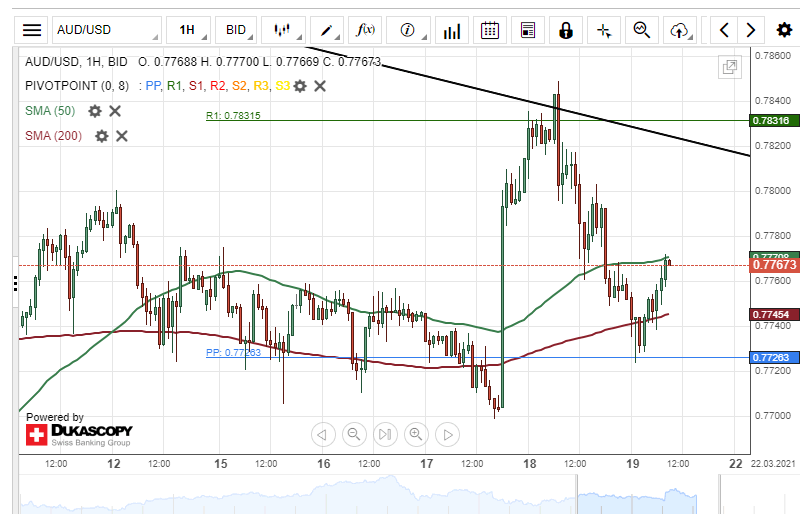Select the R1: 0.78315 level label

click(x=233, y=115)
